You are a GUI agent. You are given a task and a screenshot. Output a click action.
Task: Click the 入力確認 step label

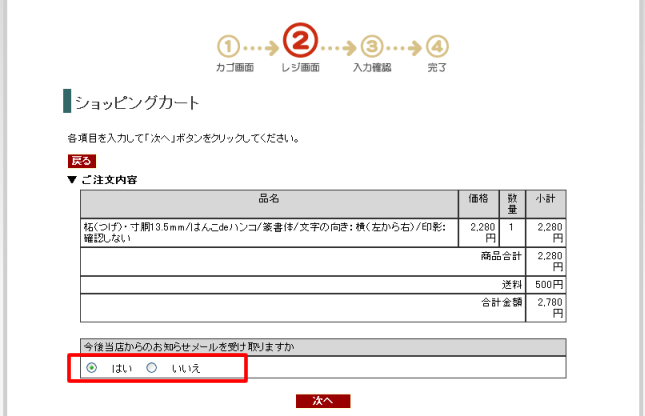coord(372,68)
